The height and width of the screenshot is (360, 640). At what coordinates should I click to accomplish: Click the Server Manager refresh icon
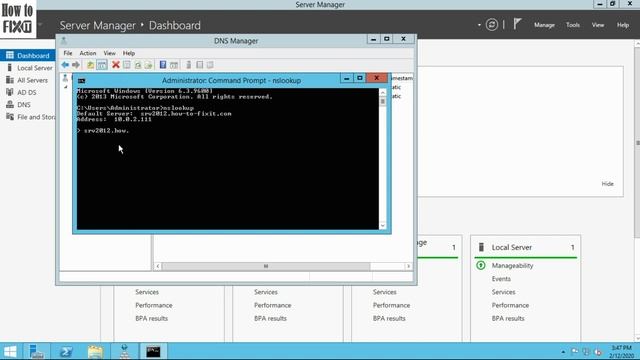(x=492, y=25)
